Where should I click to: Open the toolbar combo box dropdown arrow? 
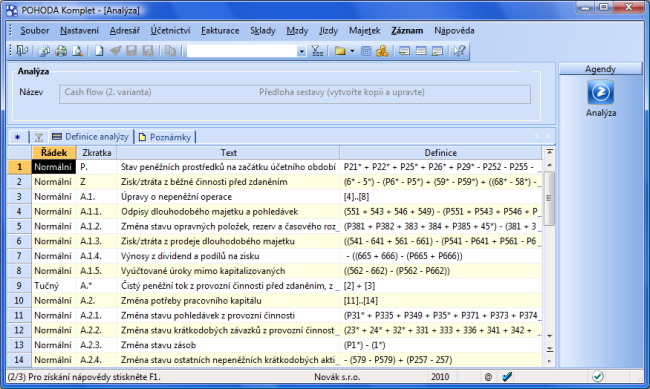tap(302, 51)
